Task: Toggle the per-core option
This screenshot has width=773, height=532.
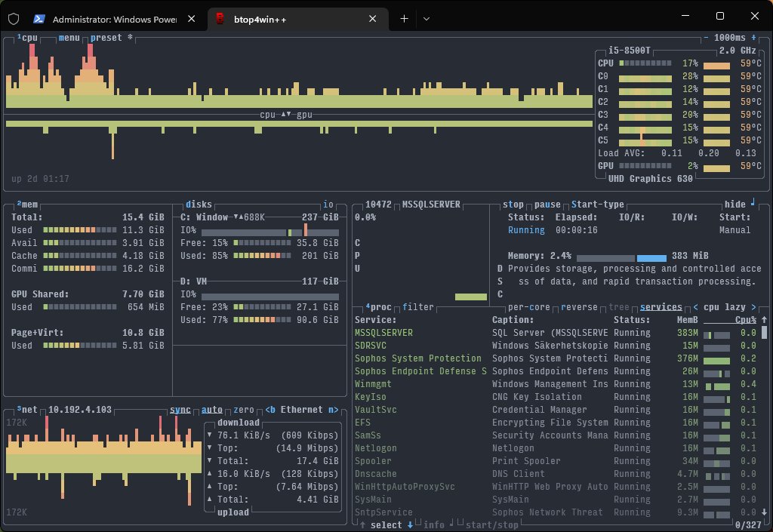Action: [x=529, y=307]
